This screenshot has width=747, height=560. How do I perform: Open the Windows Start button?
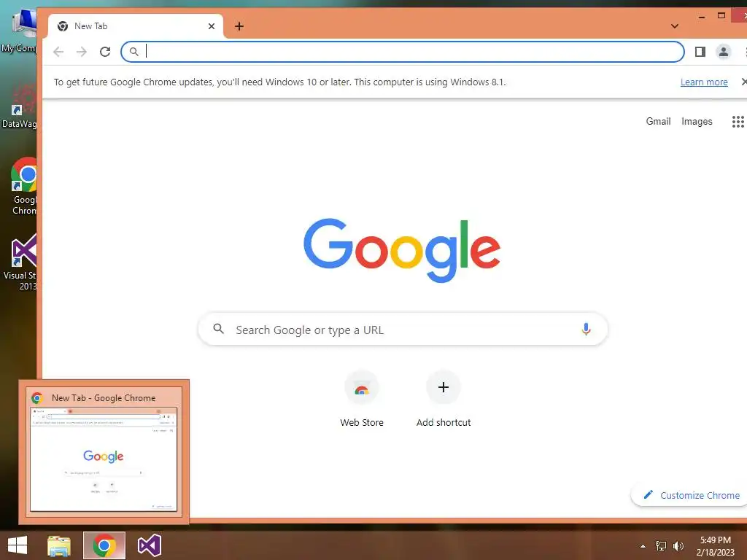click(18, 545)
